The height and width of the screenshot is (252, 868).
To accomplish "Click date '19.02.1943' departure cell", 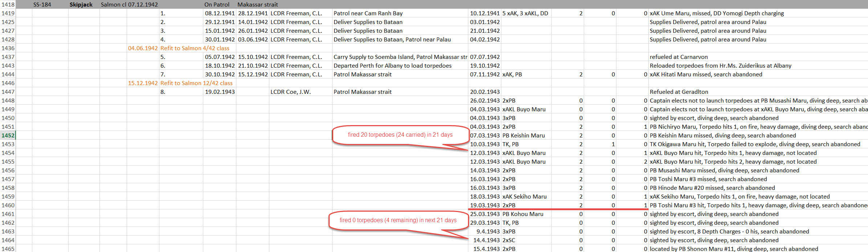I will pyautogui.click(x=220, y=92).
